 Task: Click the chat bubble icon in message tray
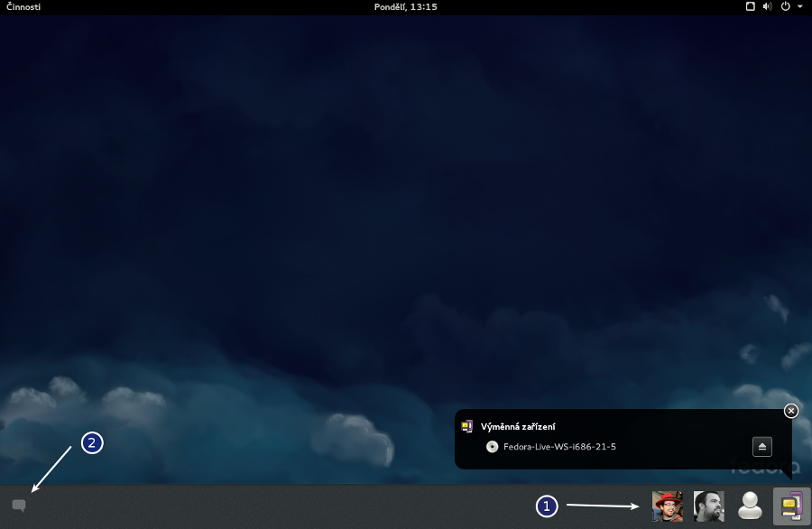point(19,506)
